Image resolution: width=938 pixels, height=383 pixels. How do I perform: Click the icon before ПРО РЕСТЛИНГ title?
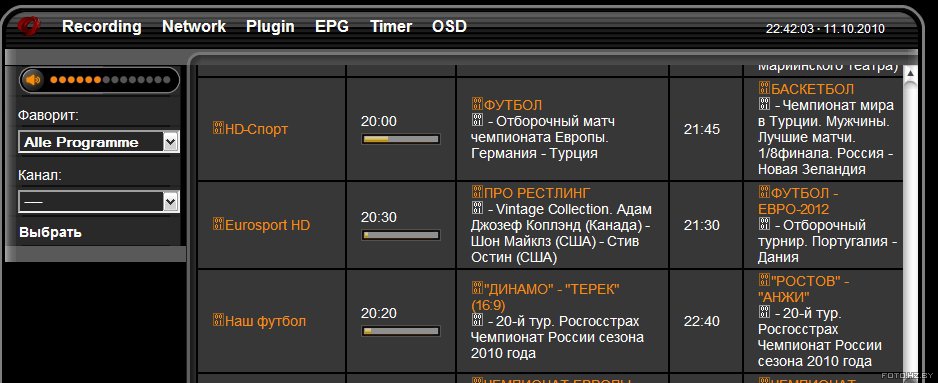[477, 192]
